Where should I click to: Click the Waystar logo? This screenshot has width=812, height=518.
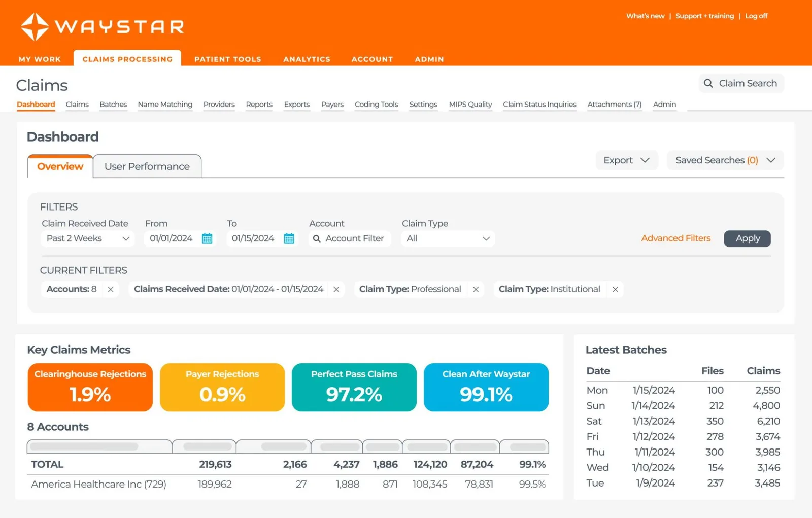pos(103,26)
